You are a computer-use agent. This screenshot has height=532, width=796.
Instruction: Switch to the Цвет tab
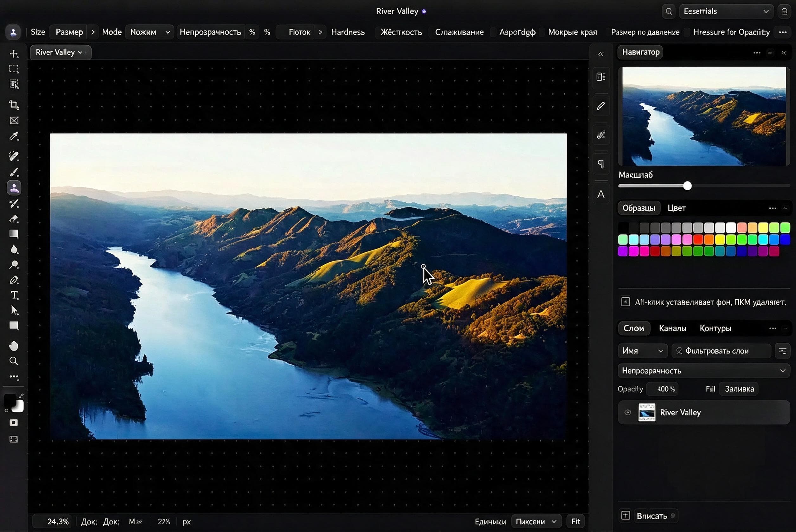677,208
